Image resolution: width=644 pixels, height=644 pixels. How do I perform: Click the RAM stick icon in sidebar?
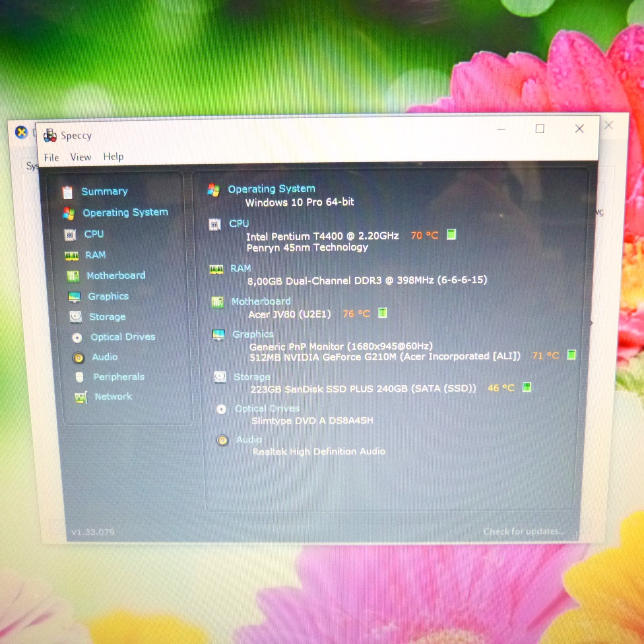coord(72,256)
